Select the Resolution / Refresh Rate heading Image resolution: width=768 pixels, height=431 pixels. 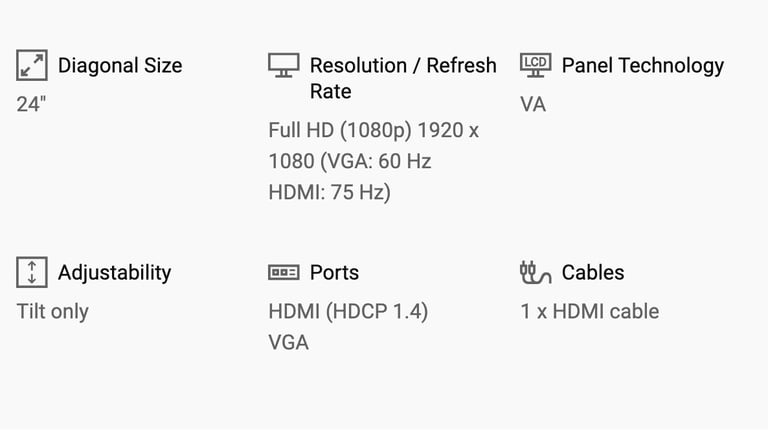click(x=403, y=78)
